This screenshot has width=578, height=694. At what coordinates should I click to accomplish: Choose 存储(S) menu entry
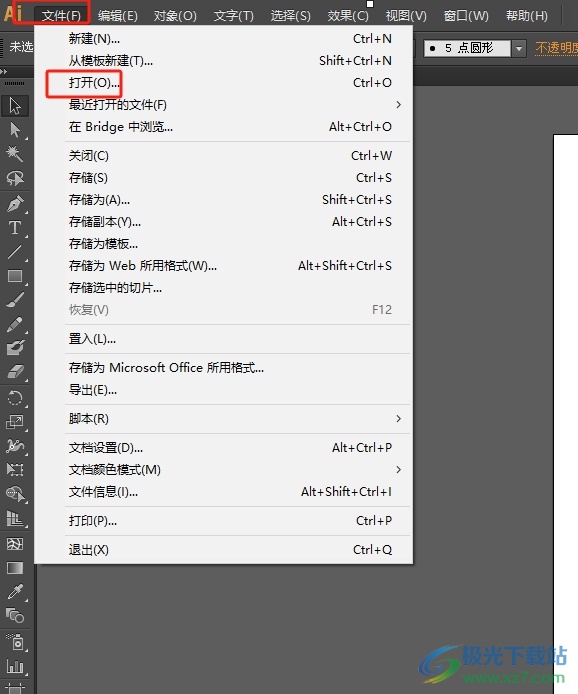(223, 178)
